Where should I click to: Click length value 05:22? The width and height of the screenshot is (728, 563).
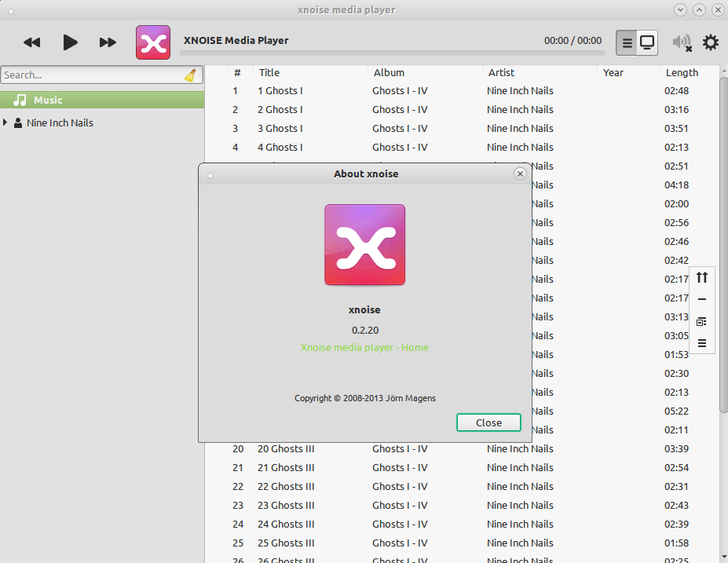point(676,411)
